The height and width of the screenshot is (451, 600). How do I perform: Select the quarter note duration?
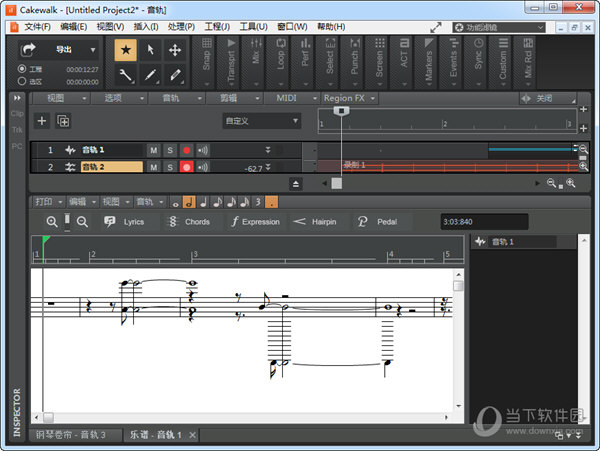(x=203, y=202)
